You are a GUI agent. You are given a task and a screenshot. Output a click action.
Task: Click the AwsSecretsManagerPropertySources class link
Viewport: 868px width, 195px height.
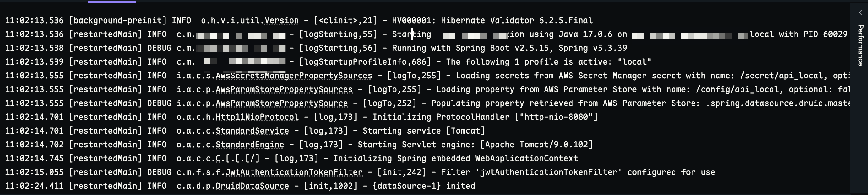(294, 76)
